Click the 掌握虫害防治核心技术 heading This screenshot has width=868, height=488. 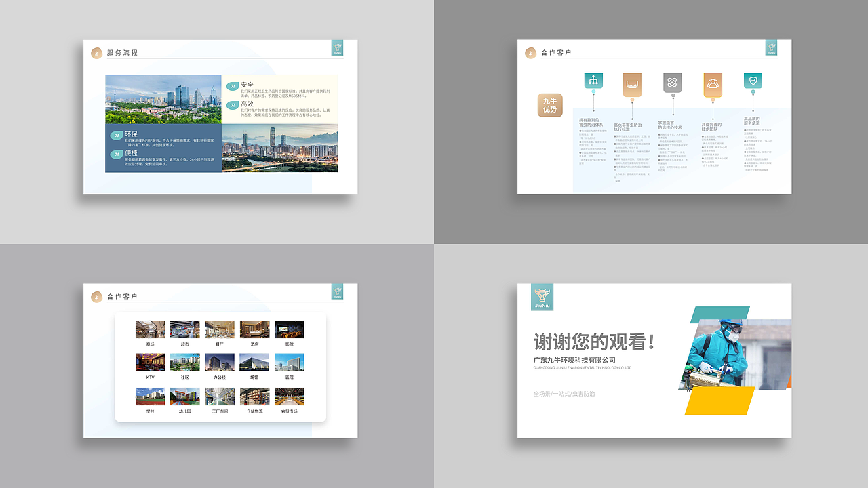point(670,125)
